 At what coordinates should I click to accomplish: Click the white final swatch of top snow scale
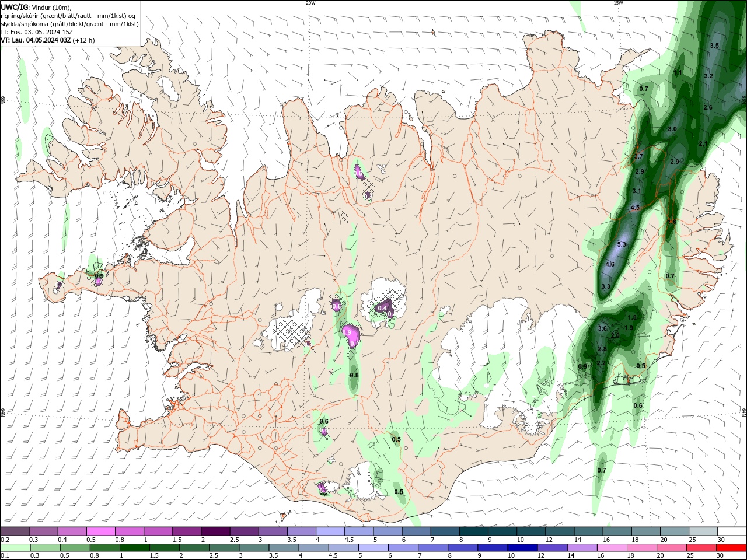[x=732, y=531]
